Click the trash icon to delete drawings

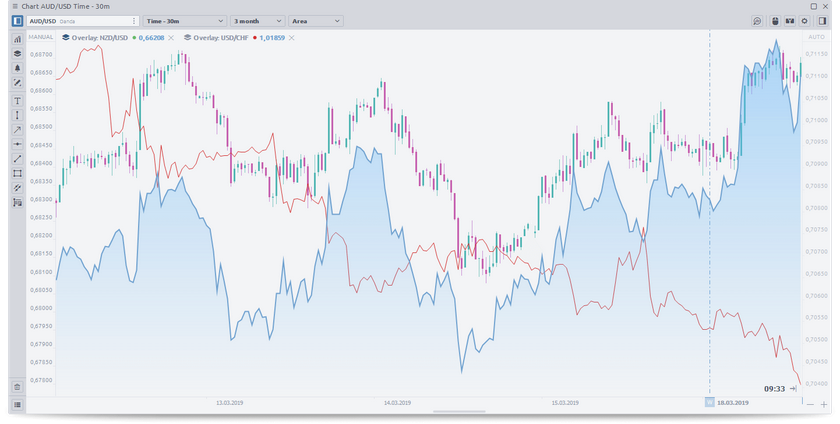pyautogui.click(x=17, y=386)
